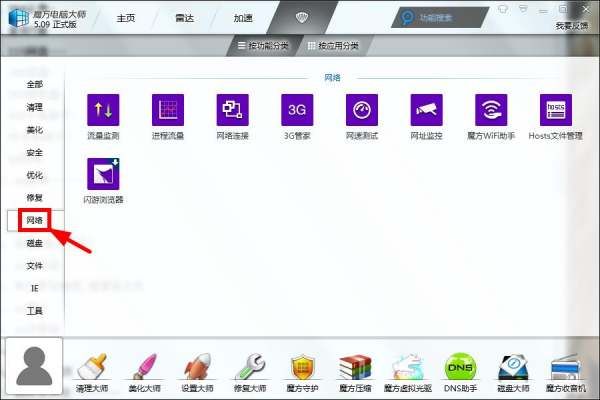This screenshot has width=600, height=400.
Task: Launch the 网络连接 network connections tool
Action: 232,110
